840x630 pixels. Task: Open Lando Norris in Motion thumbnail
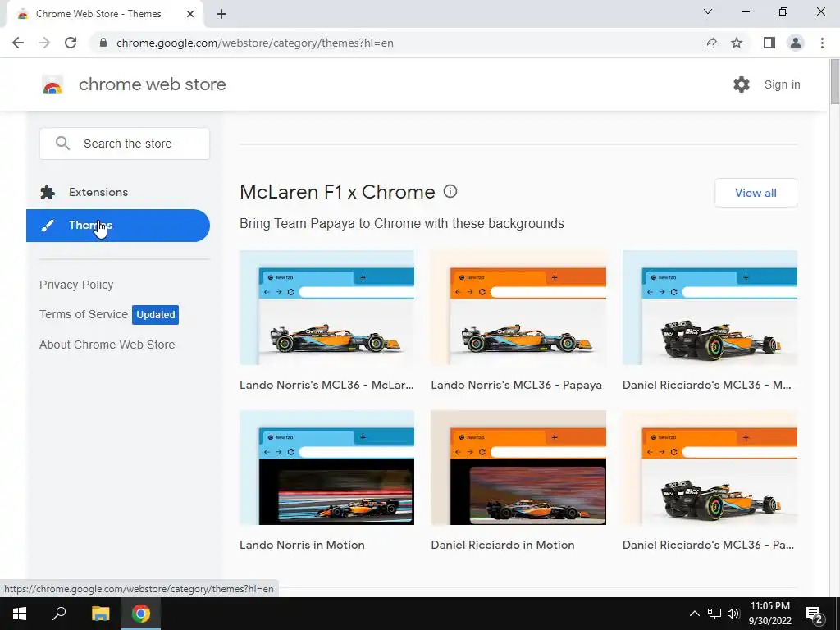[x=326, y=468]
